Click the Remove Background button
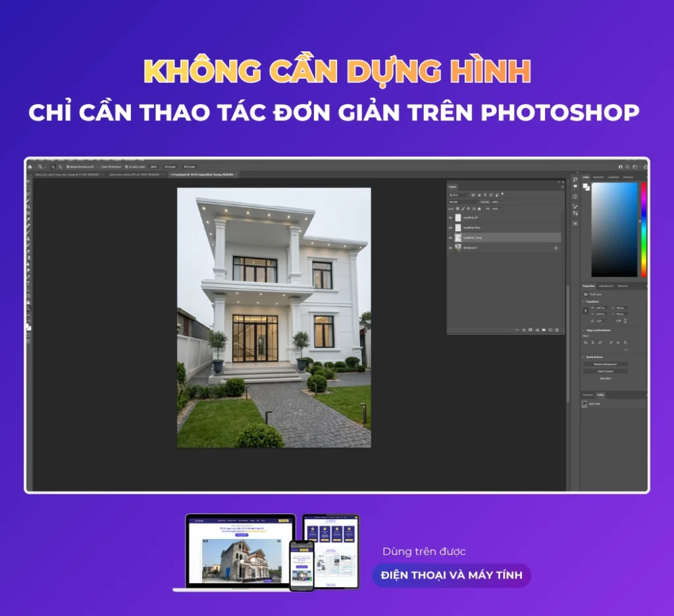Screen dimensions: 674x616 (x=605, y=364)
